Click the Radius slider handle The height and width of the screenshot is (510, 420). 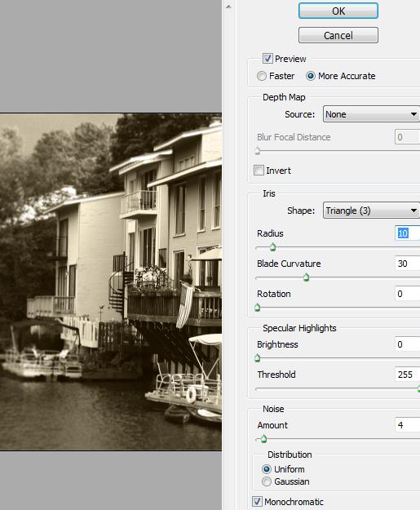coord(272,247)
